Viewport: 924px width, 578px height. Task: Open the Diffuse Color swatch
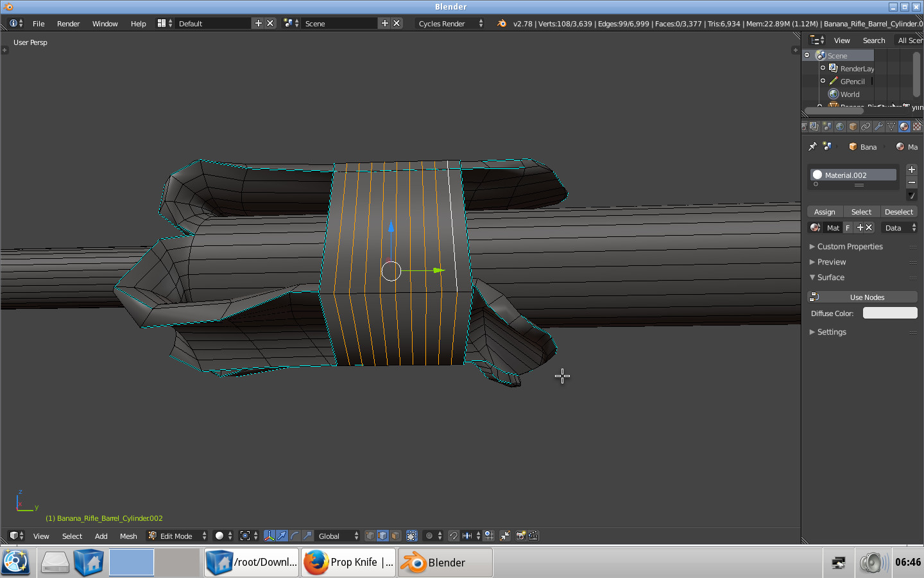click(890, 313)
